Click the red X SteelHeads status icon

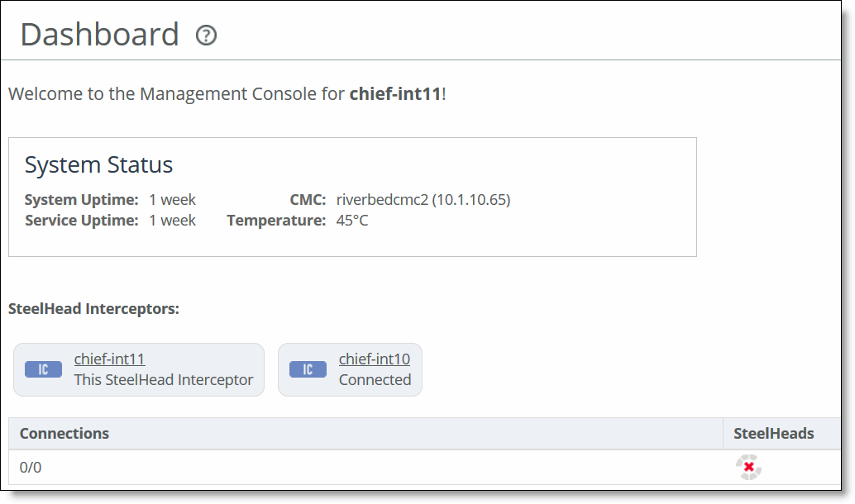748,467
